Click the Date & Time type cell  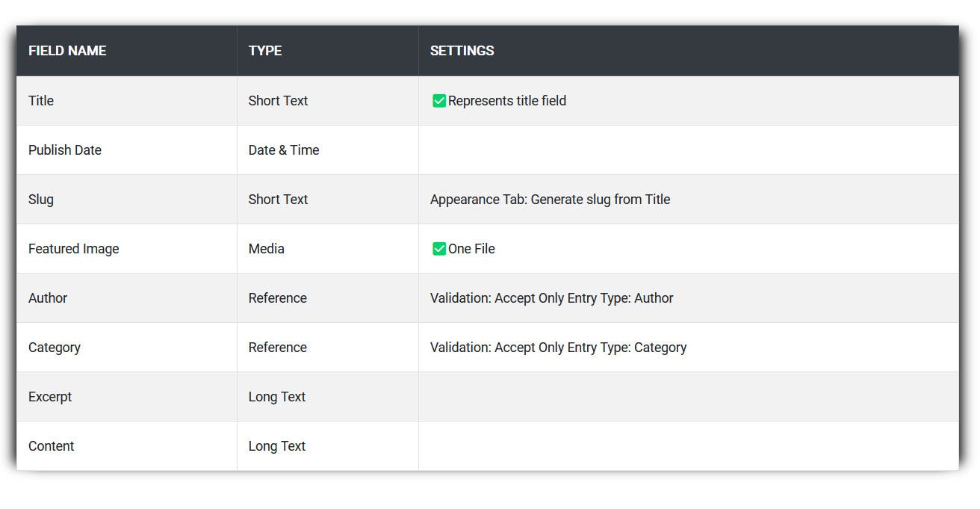[x=284, y=150]
